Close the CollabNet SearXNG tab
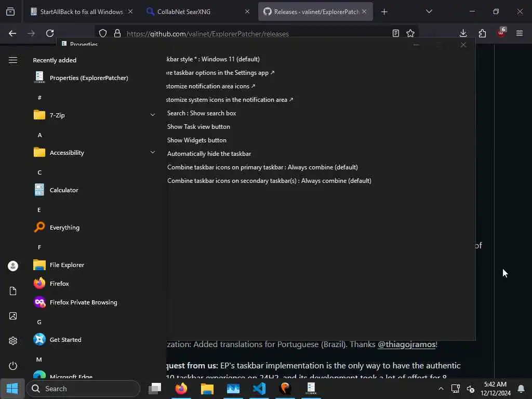The height and width of the screenshot is (399, 532). (x=247, y=11)
